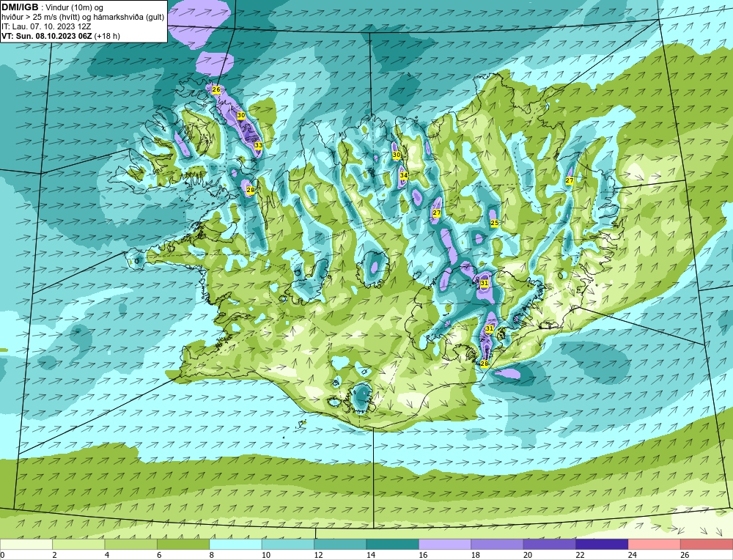
Task: Click the 'hviður > 25 m/s' legend description line
Action: point(83,17)
